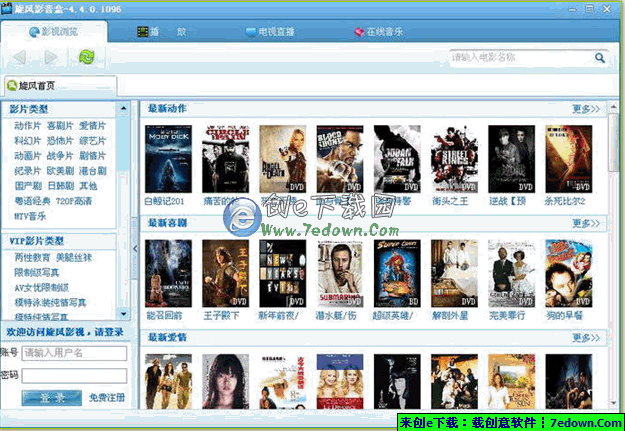Focus the movie name search field
Viewport: 625px width, 431px height.
point(520,58)
